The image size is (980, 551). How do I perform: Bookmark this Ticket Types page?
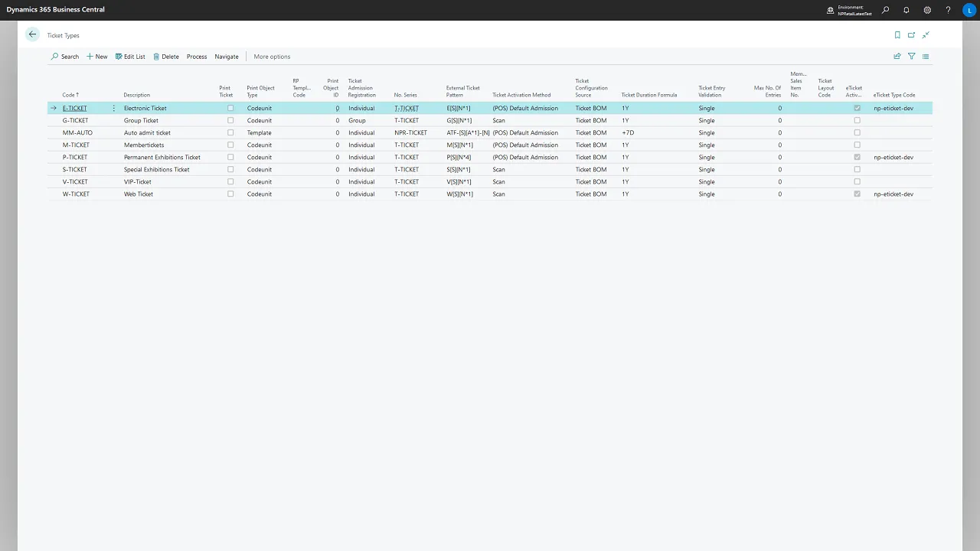pyautogui.click(x=897, y=35)
